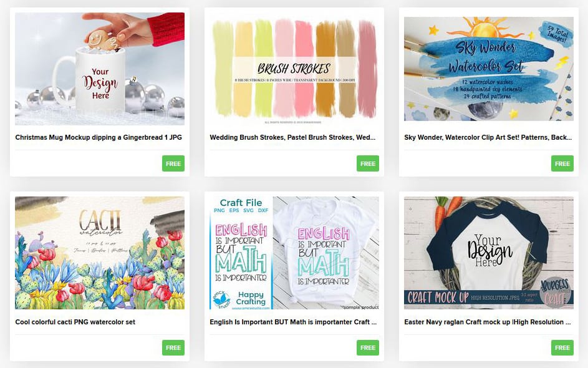Open 'Cool colorful cacti PNG watercolor set' title
The height and width of the screenshot is (368, 588).
(75, 322)
